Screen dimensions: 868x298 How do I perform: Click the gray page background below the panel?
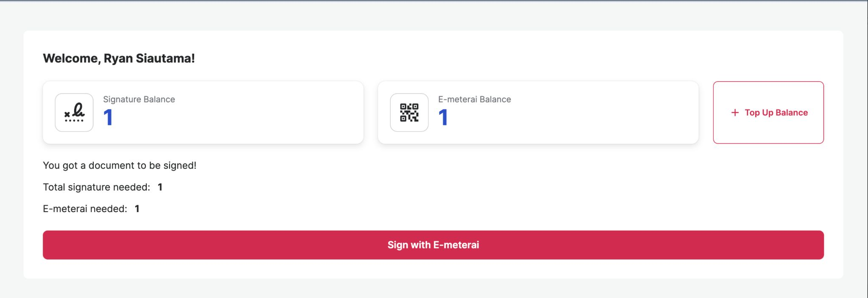[424, 289]
